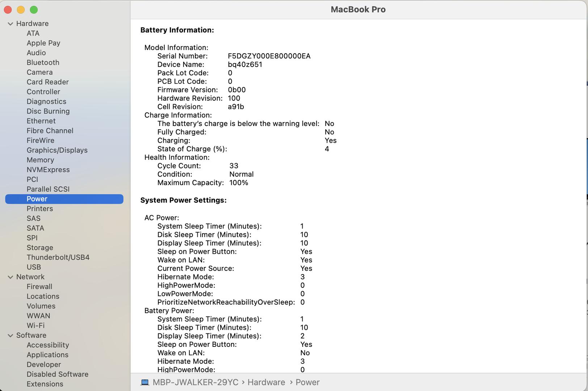Open Diagnostics in the sidebar
This screenshot has width=588, height=391.
(x=46, y=102)
